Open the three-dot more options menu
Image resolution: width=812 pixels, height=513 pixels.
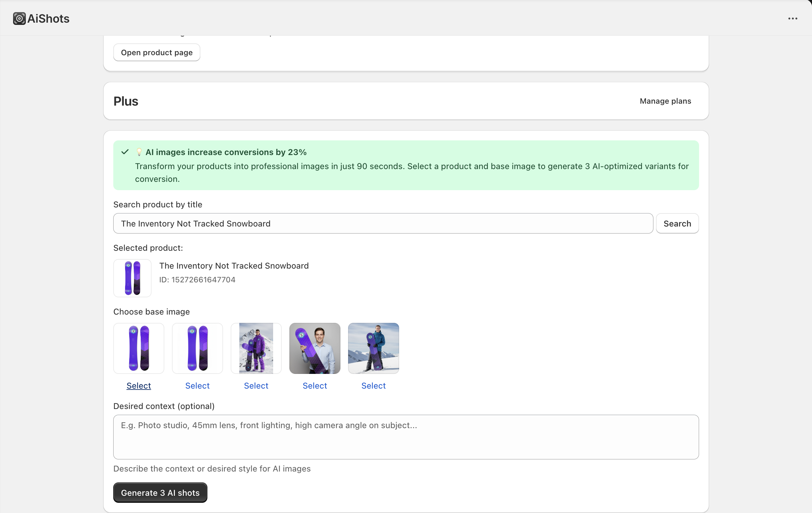pos(793,19)
